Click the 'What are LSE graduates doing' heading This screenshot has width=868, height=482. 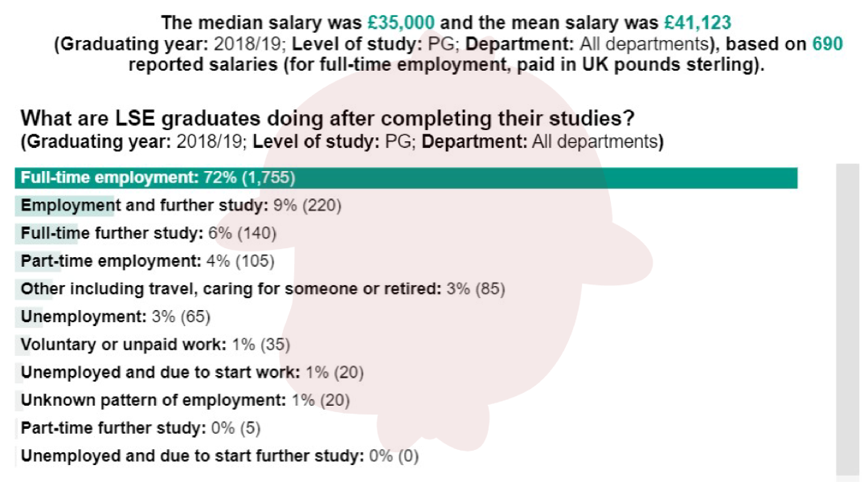(x=328, y=119)
